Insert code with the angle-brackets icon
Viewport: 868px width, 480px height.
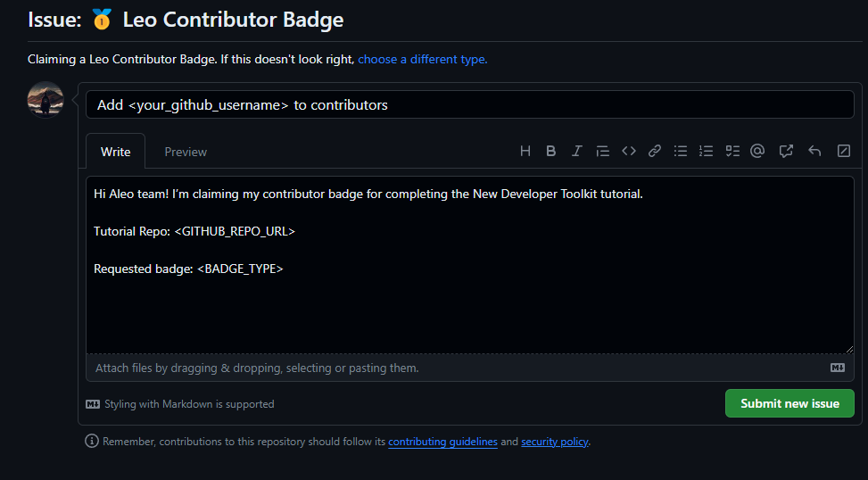pos(629,151)
